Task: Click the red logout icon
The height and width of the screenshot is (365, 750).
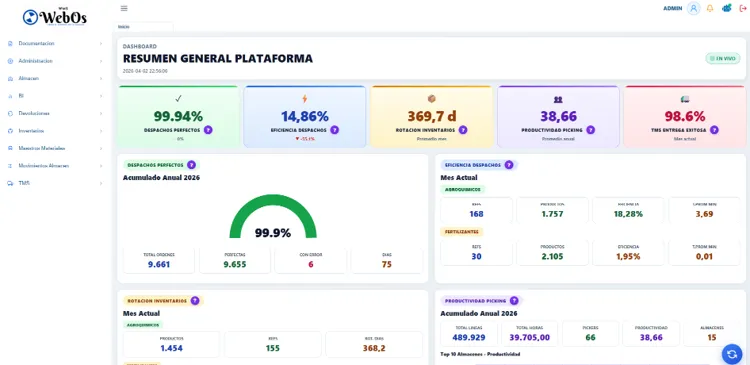Action: (743, 8)
